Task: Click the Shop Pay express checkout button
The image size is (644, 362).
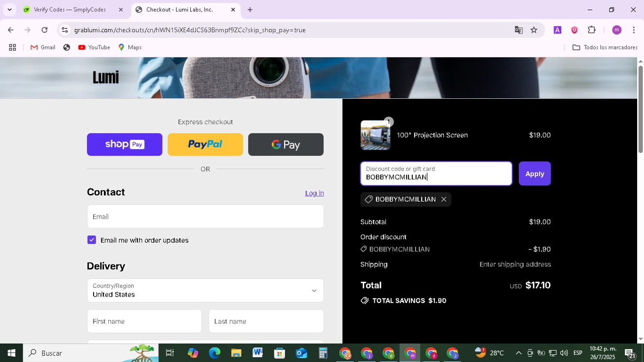Action: [125, 144]
